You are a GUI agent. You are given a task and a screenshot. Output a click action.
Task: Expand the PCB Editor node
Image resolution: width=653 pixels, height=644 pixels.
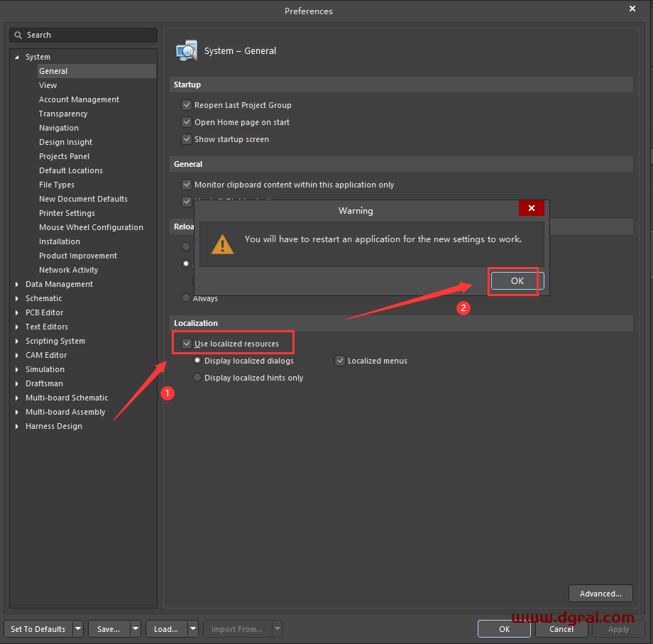pos(16,312)
